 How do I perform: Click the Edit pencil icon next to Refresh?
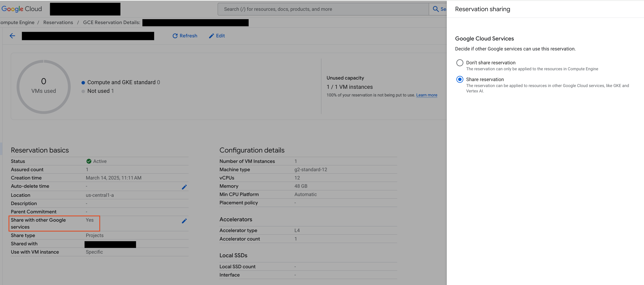pyautogui.click(x=211, y=35)
